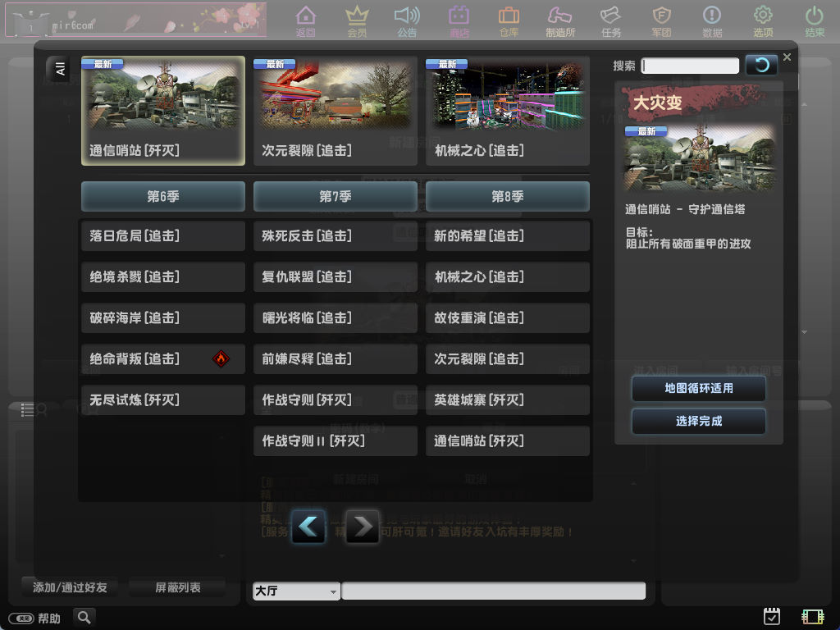Open the 选项 options gear icon

[x=763, y=21]
